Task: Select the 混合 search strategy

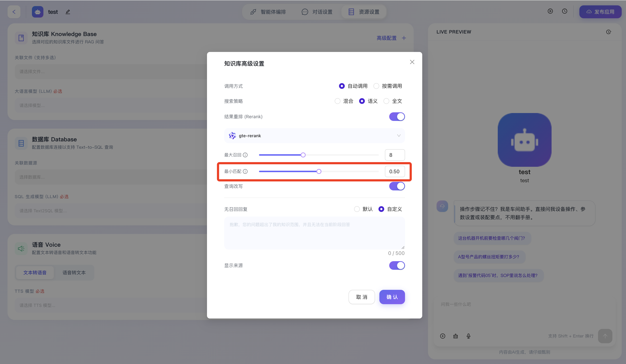Action: (x=337, y=101)
